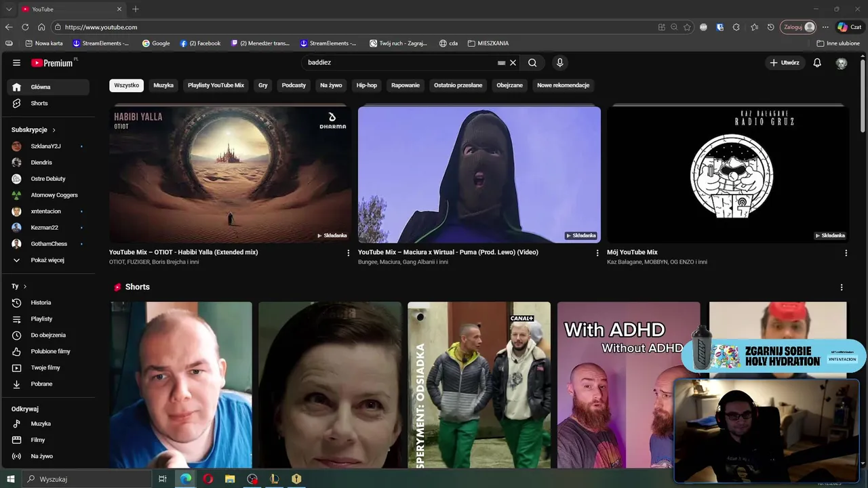Screen dimensions: 868x488
Task: Select the Obejrzane filter chip
Action: [x=510, y=85]
